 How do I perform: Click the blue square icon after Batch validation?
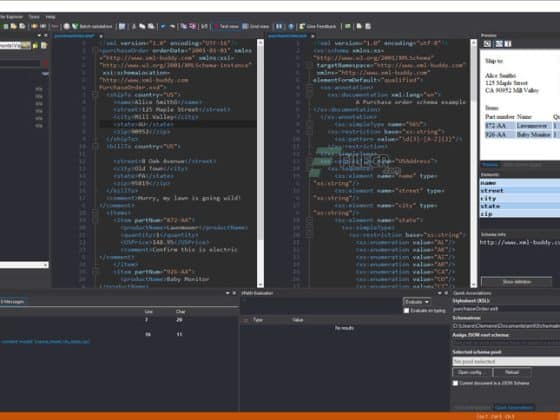pos(122,26)
